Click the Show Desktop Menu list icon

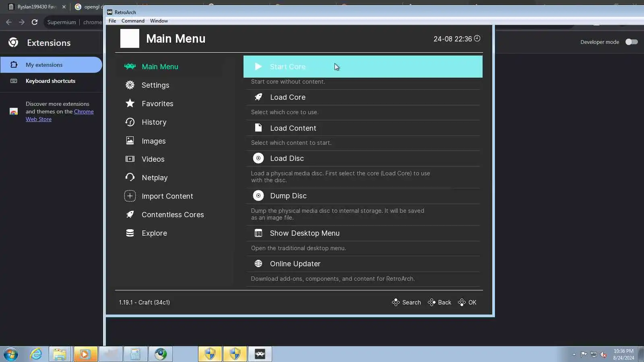(x=258, y=233)
